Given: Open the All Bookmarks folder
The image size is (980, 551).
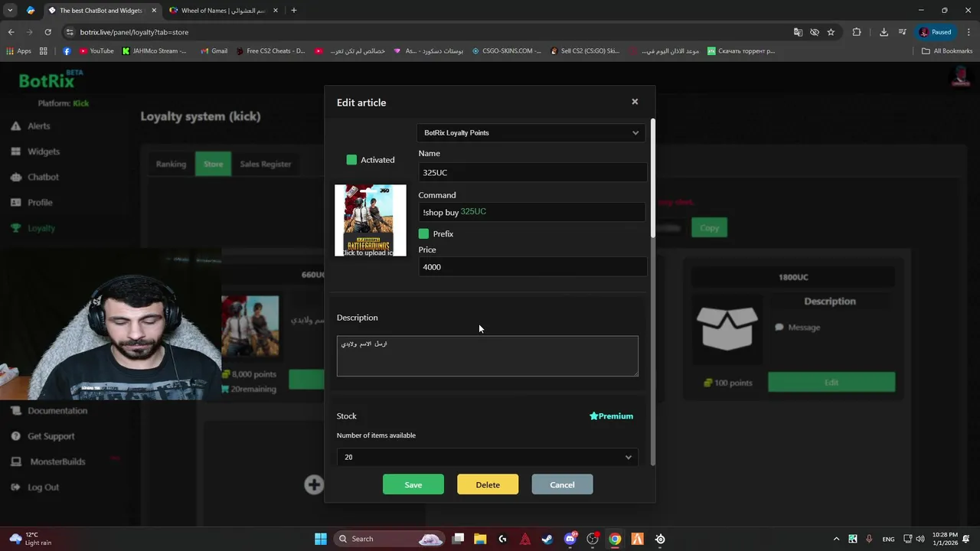Looking at the screenshot, I should click(947, 51).
